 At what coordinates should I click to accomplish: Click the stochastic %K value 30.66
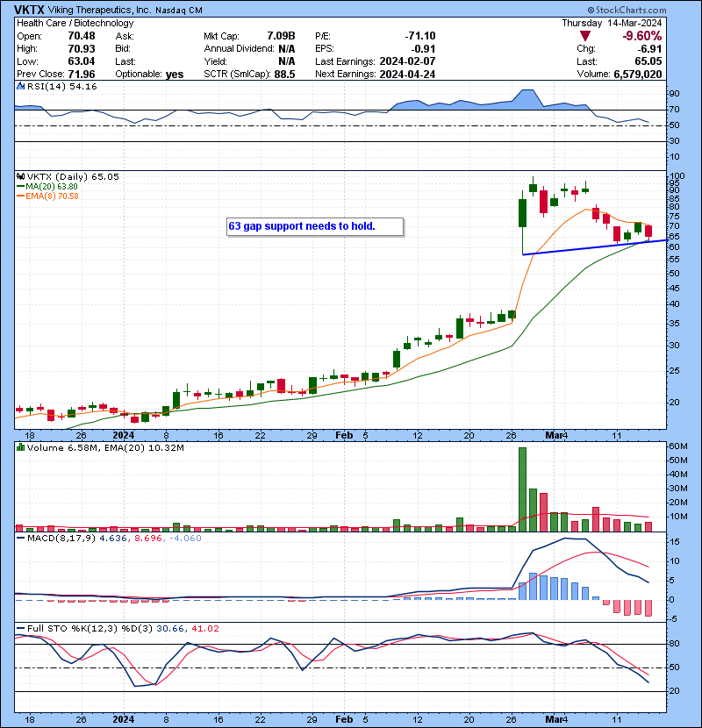pos(170,629)
